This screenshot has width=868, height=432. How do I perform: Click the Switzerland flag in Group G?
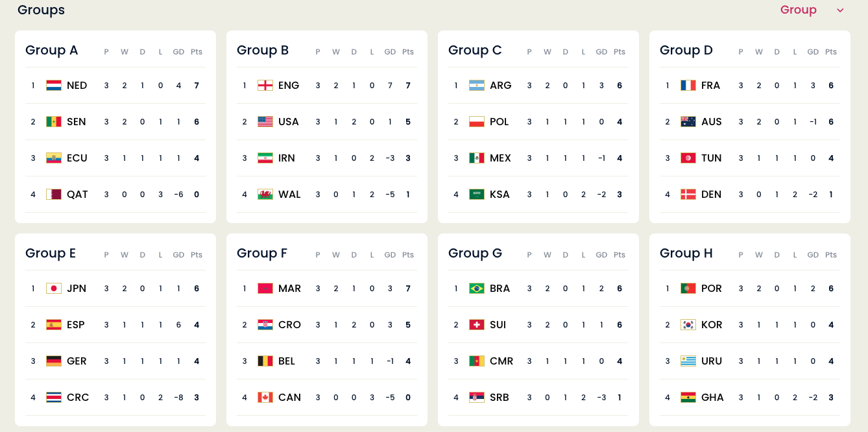point(477,325)
